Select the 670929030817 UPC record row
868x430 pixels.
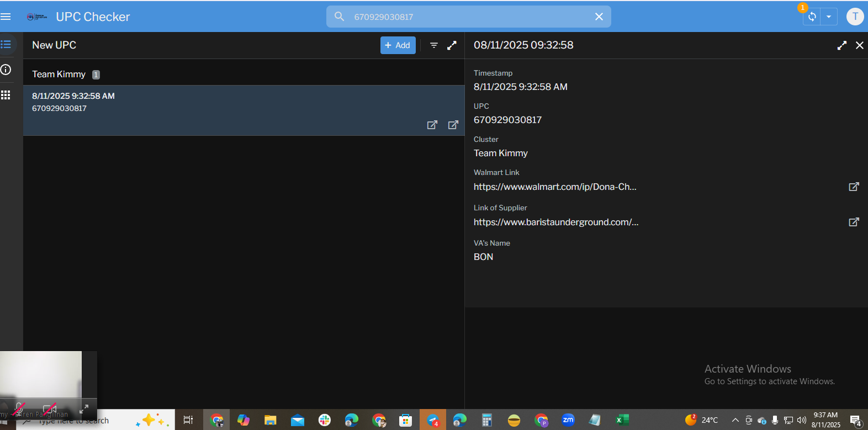(x=244, y=110)
